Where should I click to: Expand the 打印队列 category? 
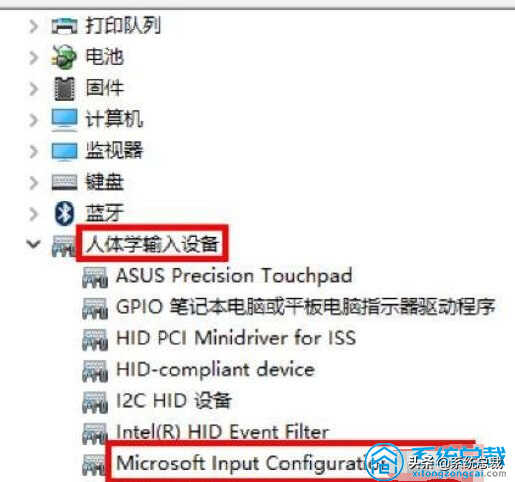[x=33, y=26]
